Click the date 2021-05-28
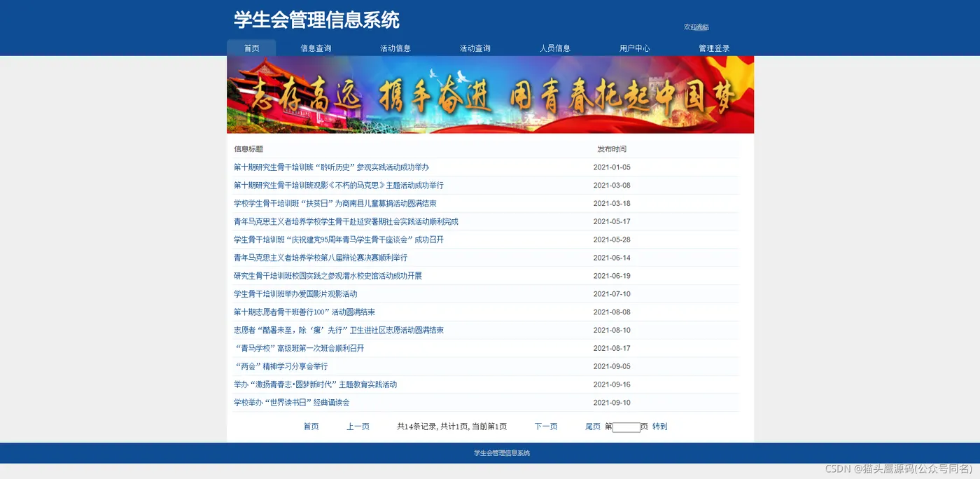Screen dimensions: 980x479 [x=612, y=239]
